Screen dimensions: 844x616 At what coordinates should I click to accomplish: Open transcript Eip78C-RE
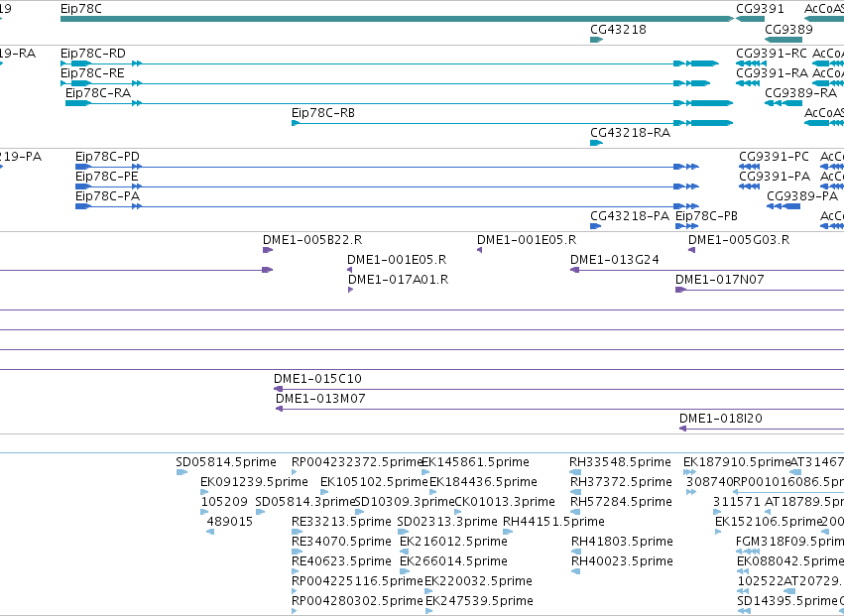click(x=92, y=72)
